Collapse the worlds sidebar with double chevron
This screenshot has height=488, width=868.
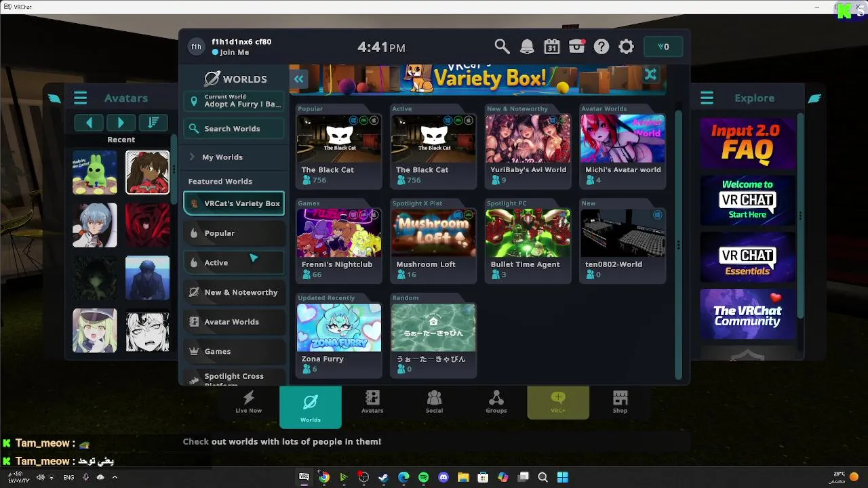point(298,79)
